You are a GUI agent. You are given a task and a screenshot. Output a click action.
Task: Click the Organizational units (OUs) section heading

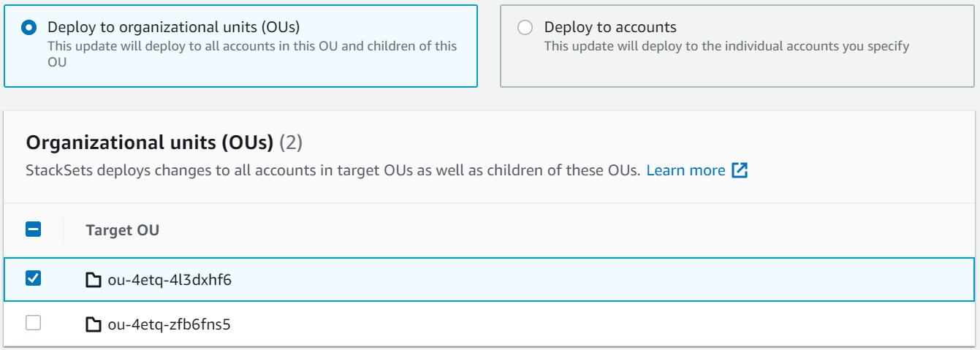coord(150,142)
